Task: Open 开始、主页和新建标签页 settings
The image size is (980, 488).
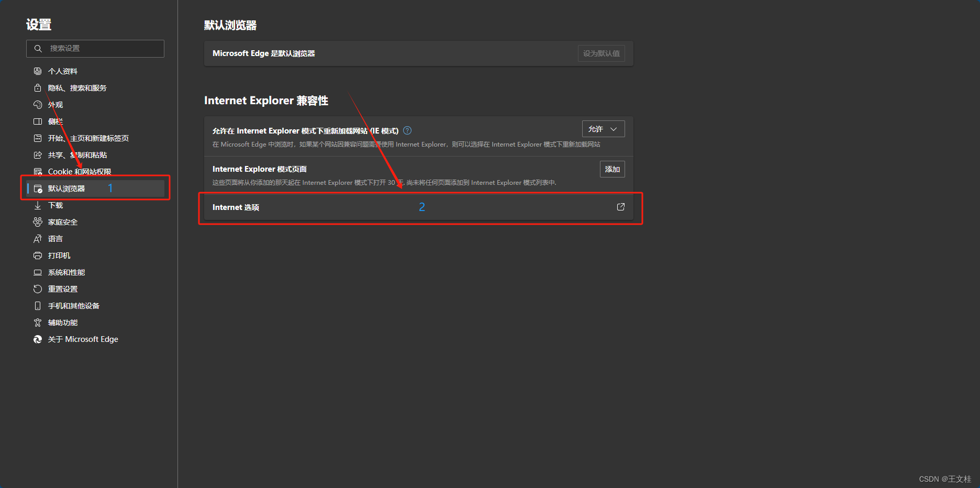Action: [95, 138]
